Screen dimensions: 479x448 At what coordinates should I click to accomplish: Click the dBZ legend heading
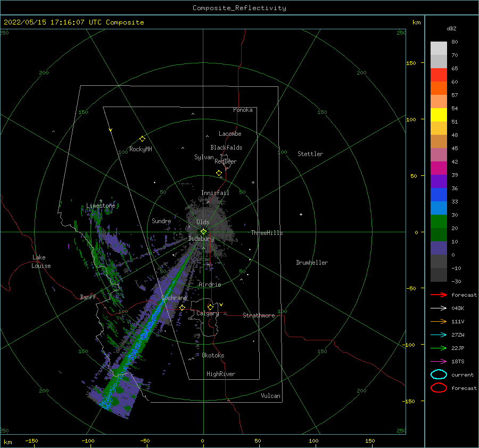coord(451,29)
